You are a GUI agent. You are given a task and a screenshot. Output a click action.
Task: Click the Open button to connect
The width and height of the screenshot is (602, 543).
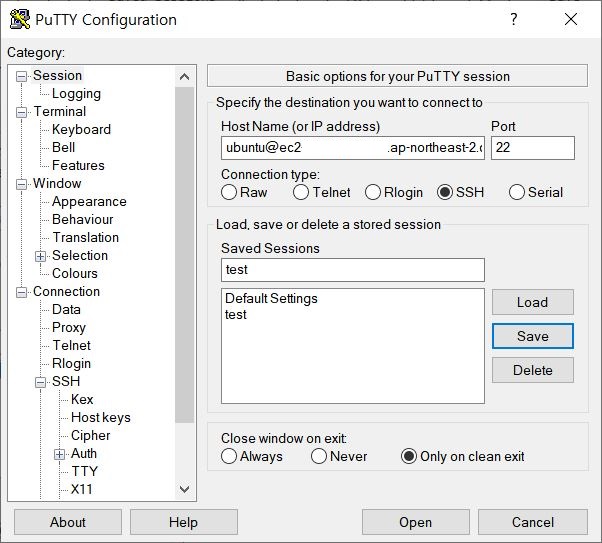coord(415,522)
